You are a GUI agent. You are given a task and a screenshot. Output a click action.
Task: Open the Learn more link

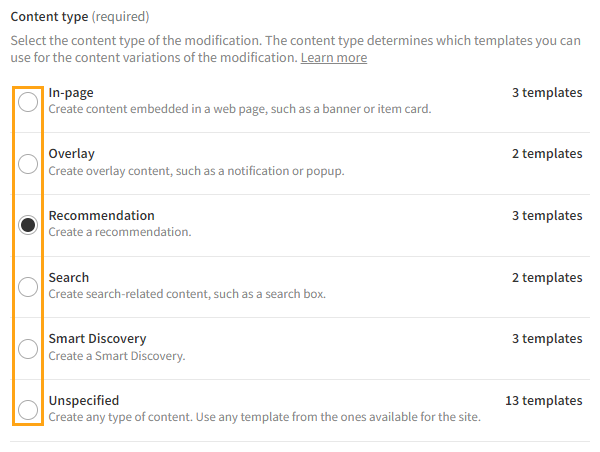(x=333, y=58)
